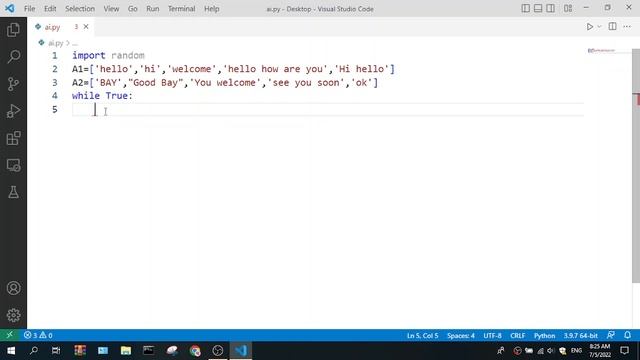Screen dimensions: 640x360
Task: Open the errors and warnings count
Action: [38, 335]
